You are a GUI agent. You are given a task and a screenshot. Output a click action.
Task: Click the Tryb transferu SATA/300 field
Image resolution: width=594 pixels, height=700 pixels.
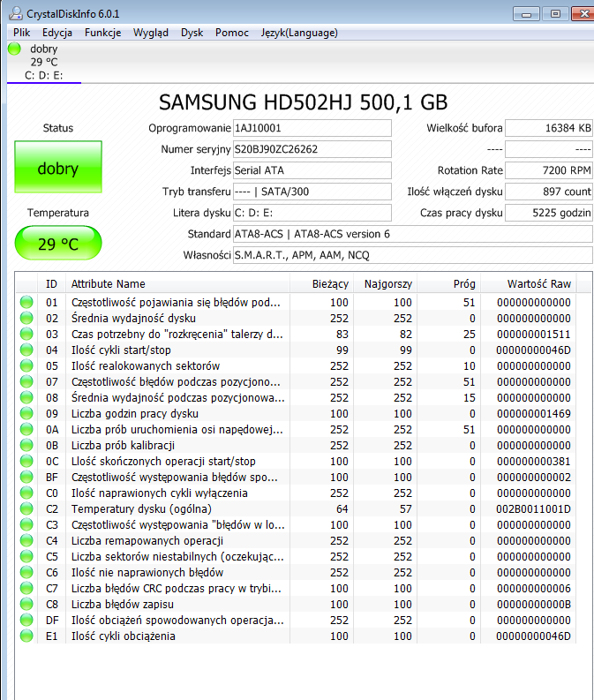[x=312, y=192]
